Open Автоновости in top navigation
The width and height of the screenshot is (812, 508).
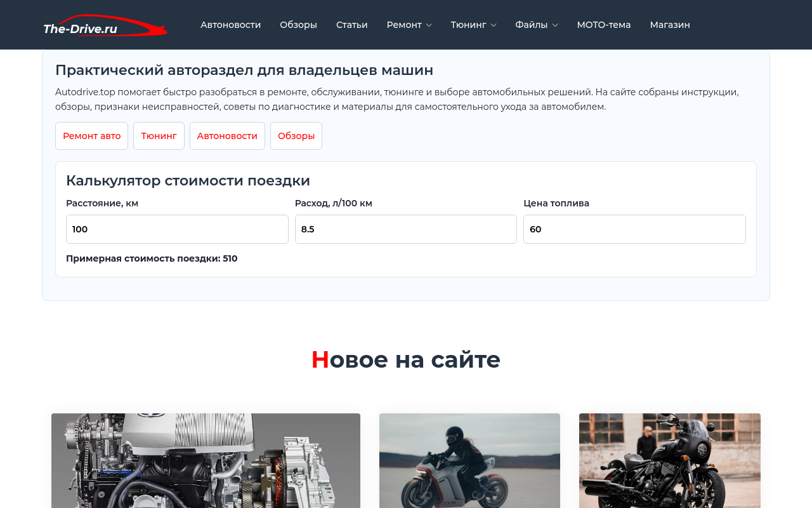click(x=230, y=25)
